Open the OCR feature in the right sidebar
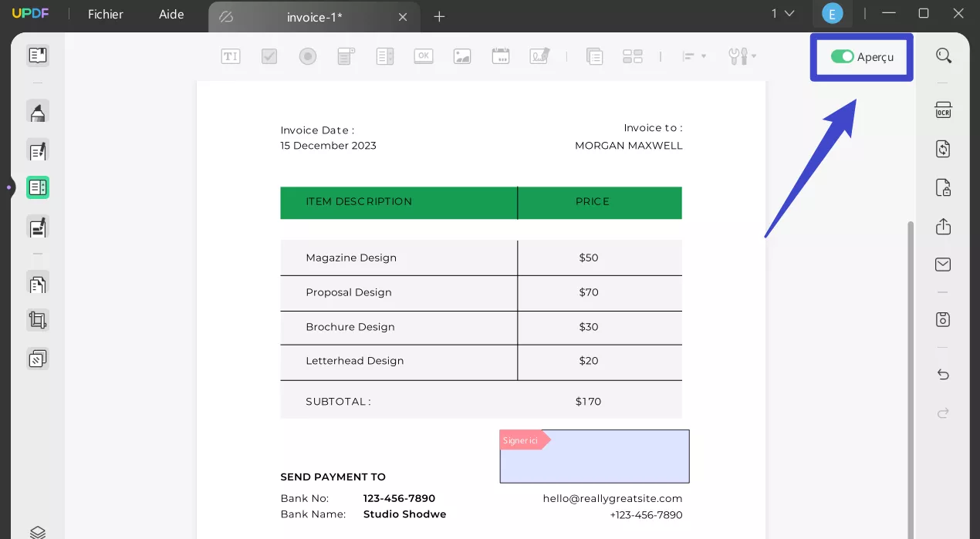The image size is (980, 539). [942, 110]
